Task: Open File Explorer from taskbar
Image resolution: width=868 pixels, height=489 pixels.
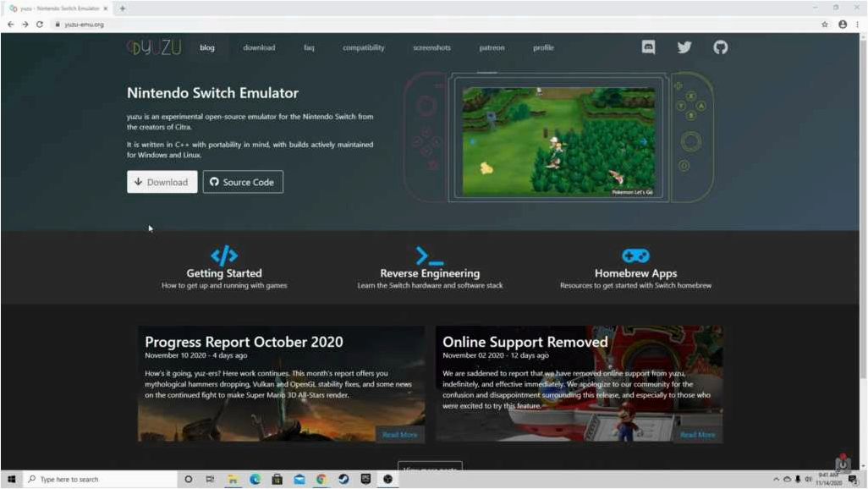Action: [233, 479]
